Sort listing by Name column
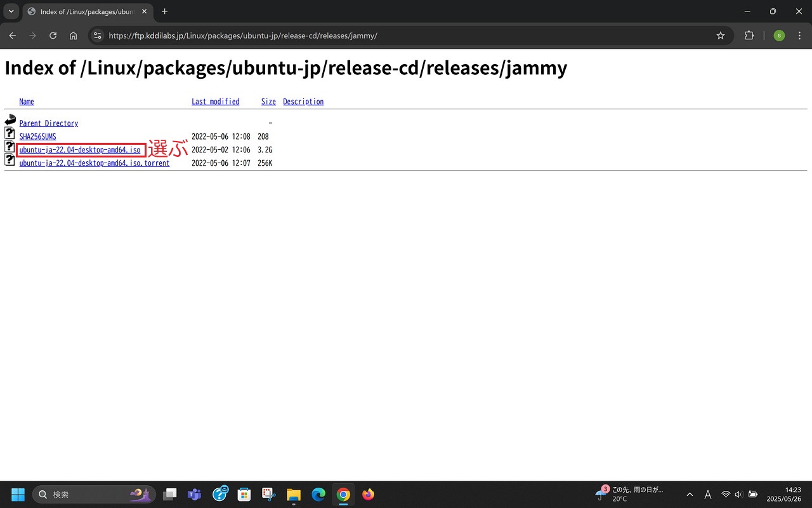Image resolution: width=812 pixels, height=508 pixels. tap(27, 102)
